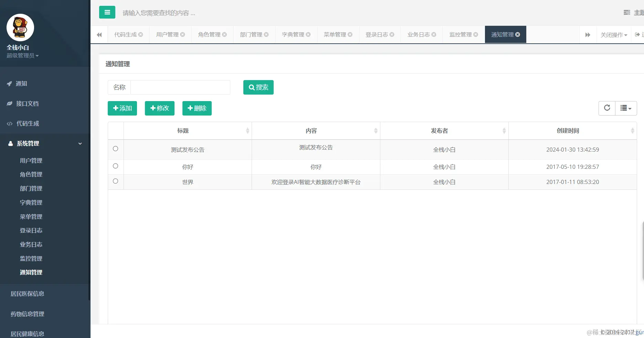Open the 关闭操作 dropdown
Image resolution: width=644 pixels, height=338 pixels.
coord(614,35)
